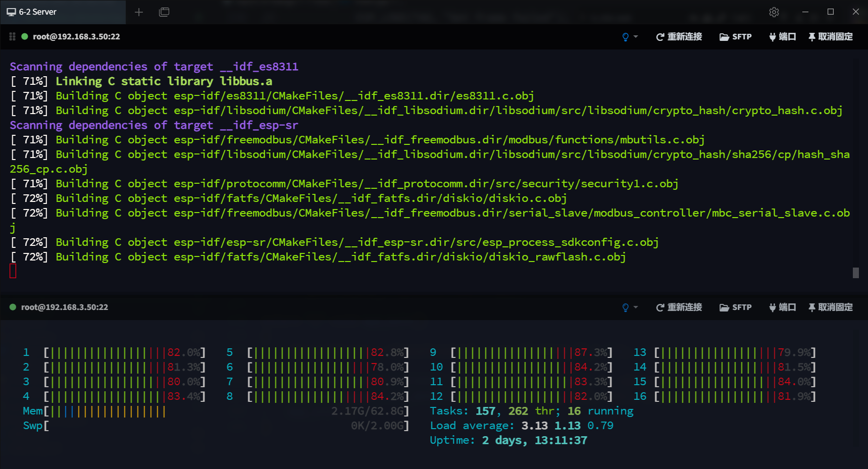
Task: Click the split window icon beside plus
Action: click(164, 12)
